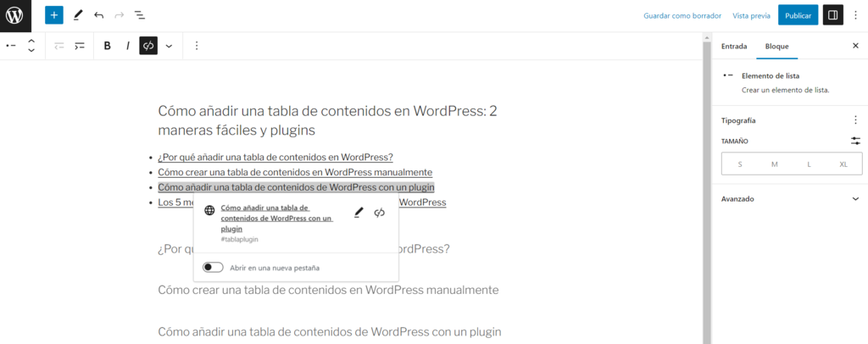
Task: Click the list item block type icon
Action: (11, 46)
